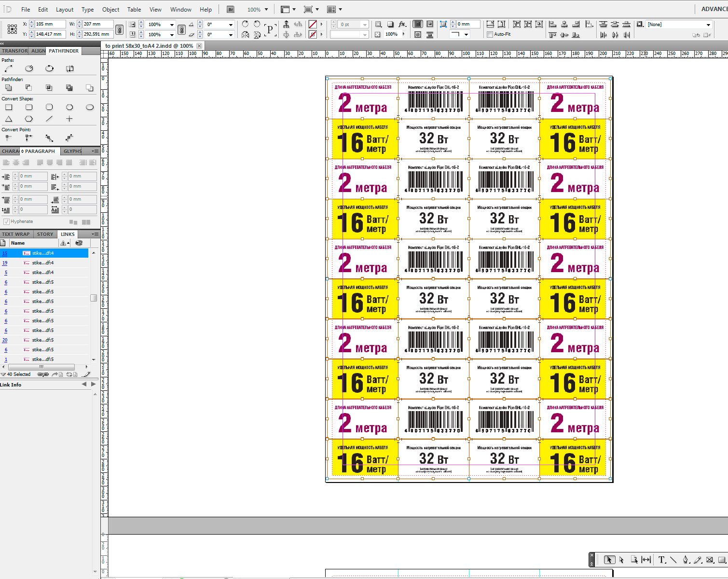Select the Type tool in floating toolbar

point(662,560)
